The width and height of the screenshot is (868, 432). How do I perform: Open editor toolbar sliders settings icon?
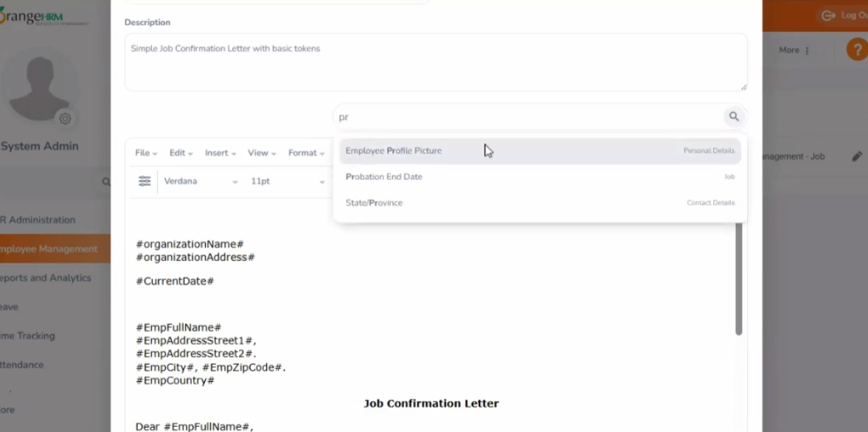145,181
